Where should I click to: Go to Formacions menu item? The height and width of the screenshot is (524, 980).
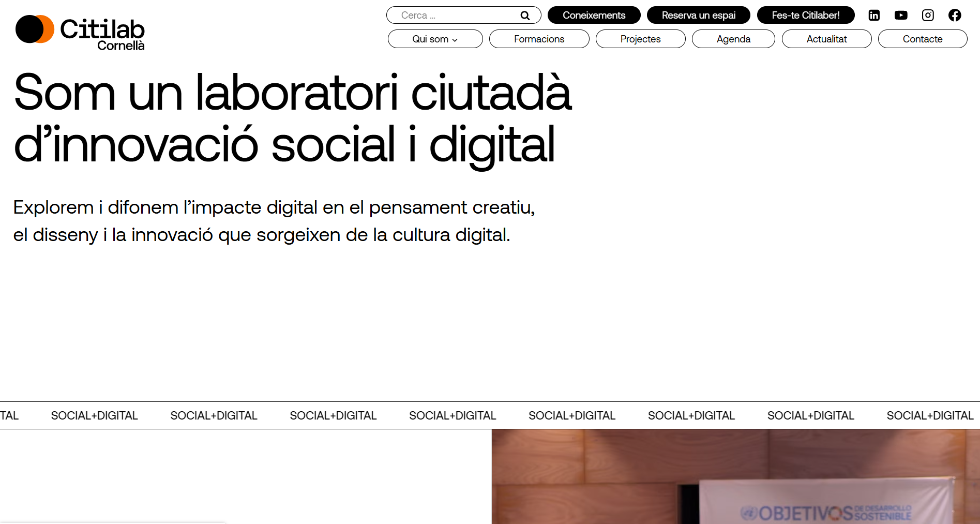tap(539, 39)
